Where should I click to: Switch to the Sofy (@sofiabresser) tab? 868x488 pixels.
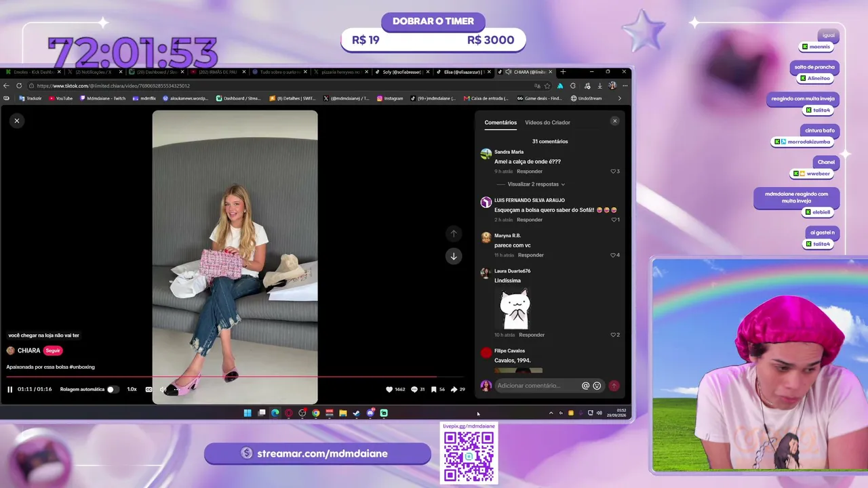point(403,72)
